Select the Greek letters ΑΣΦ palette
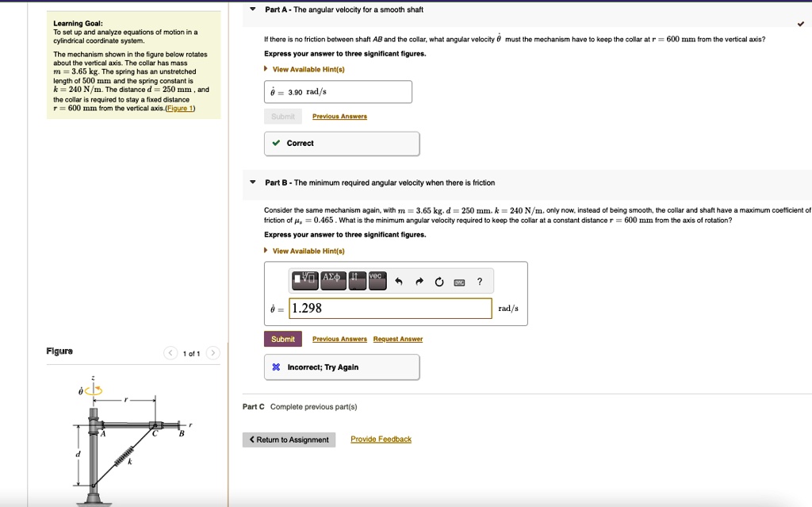Image resolution: width=812 pixels, height=507 pixels. pyautogui.click(x=332, y=279)
